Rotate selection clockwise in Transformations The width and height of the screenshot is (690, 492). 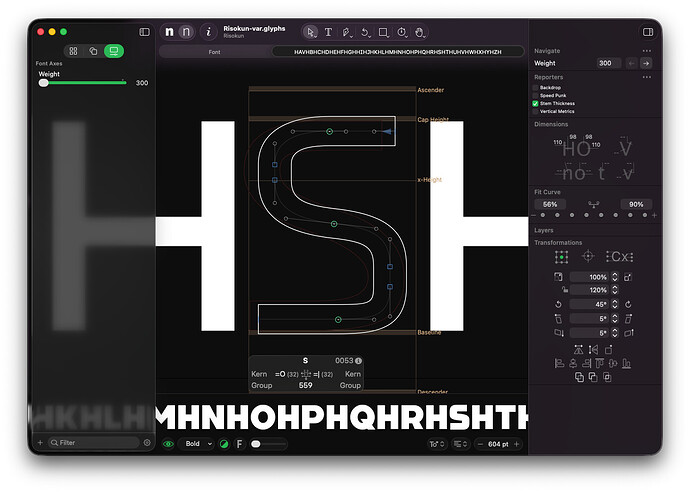pyautogui.click(x=628, y=304)
